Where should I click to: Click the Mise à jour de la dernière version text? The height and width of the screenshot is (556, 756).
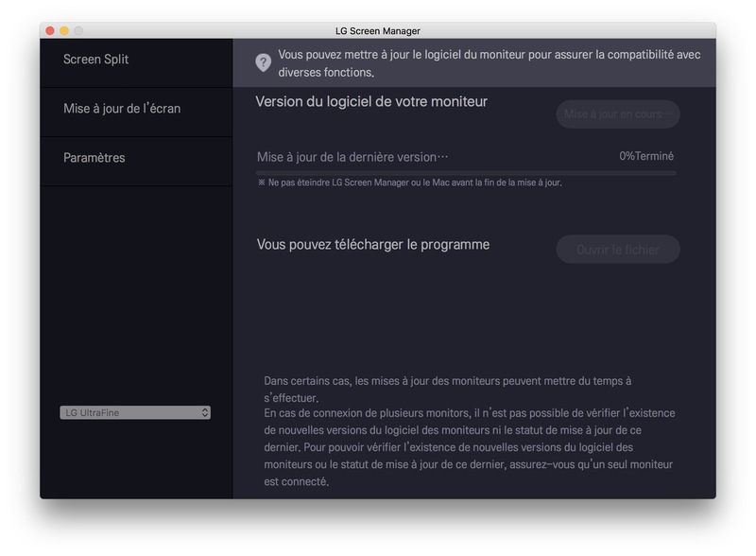tap(352, 157)
